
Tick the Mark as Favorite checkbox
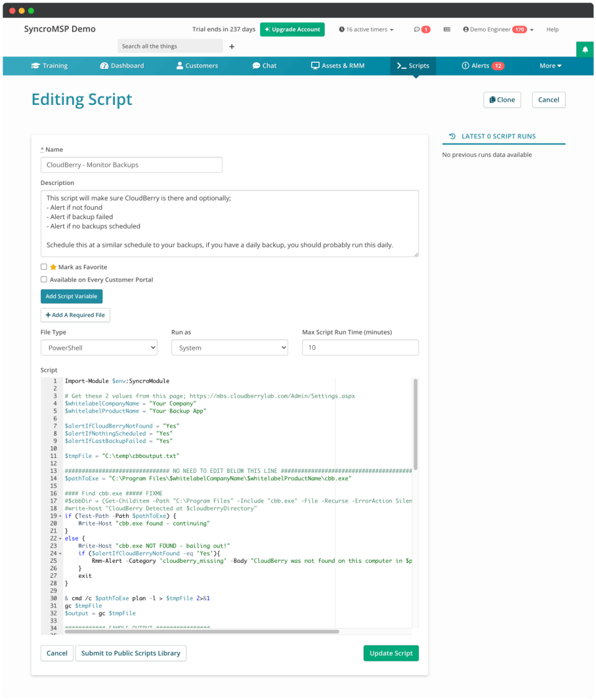[x=44, y=267]
